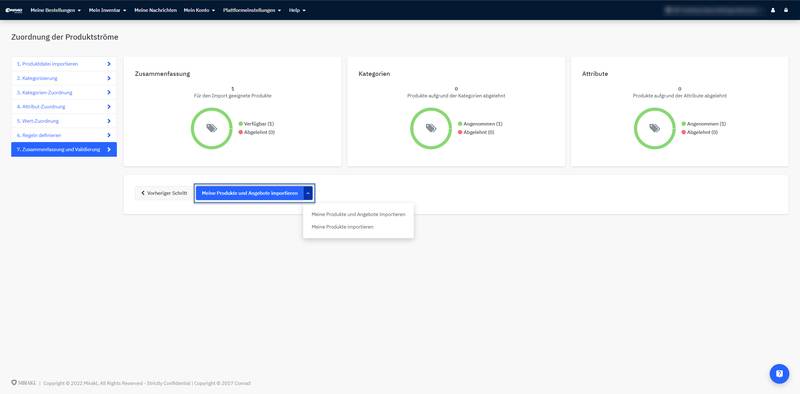Screen dimensions: 800x394
Task: Click the lock icon in the header
Action: click(x=786, y=10)
